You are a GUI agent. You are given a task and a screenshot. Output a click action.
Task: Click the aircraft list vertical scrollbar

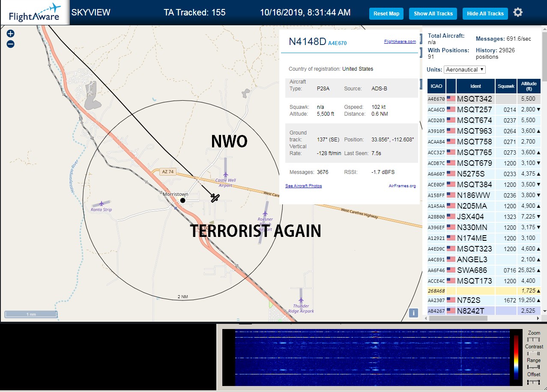544,56
